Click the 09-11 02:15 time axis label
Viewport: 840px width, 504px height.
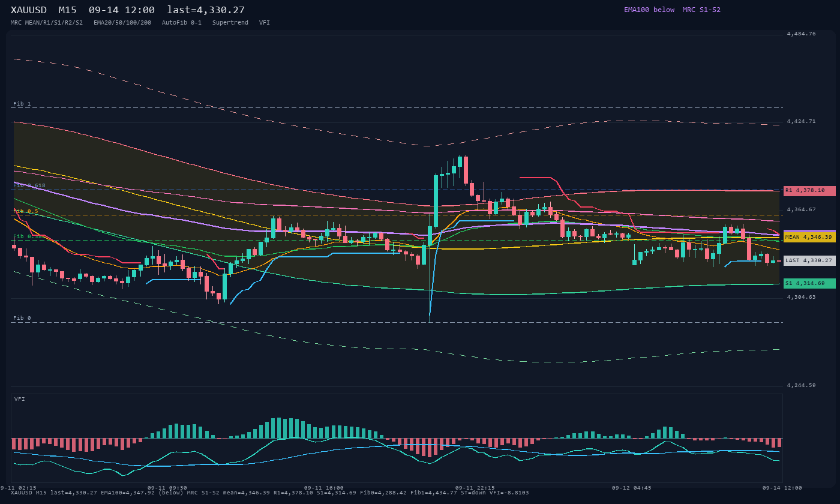click(x=18, y=488)
